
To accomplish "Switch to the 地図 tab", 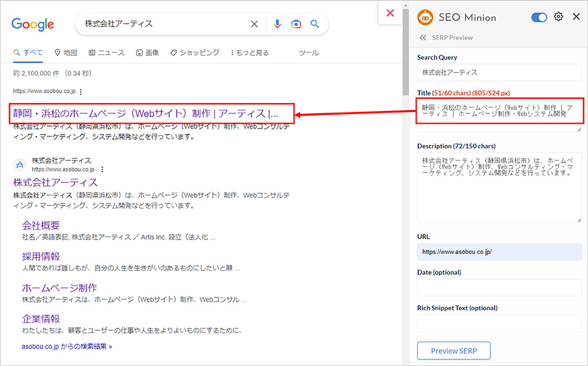I will [66, 53].
